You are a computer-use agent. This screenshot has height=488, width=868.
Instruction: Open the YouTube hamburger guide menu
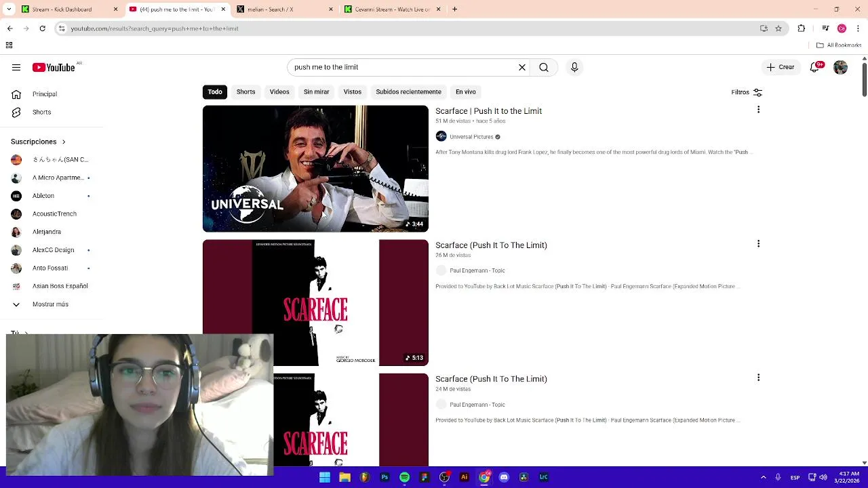[16, 67]
